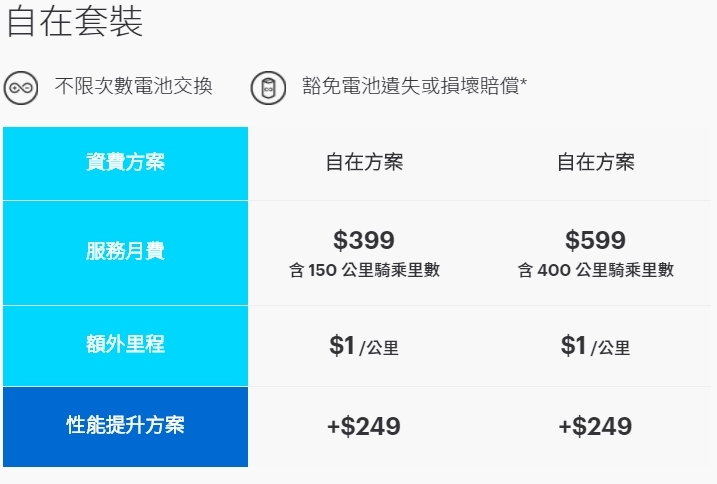Screen dimensions: 717x484
Task: Click the dark blue 性能提升方案 cell
Action: tap(125, 427)
